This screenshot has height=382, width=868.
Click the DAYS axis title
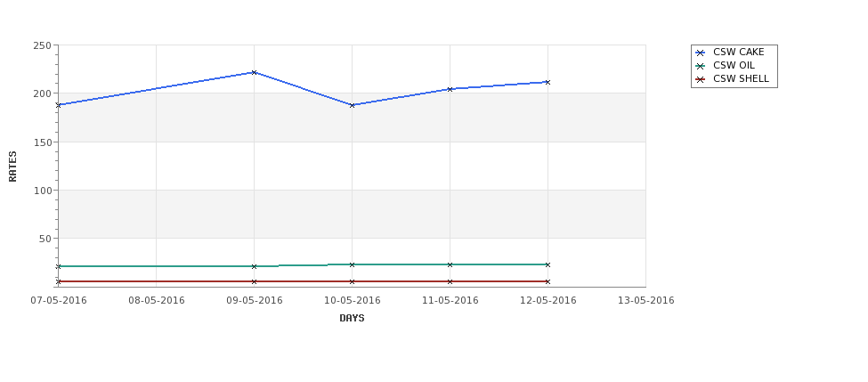(x=352, y=319)
